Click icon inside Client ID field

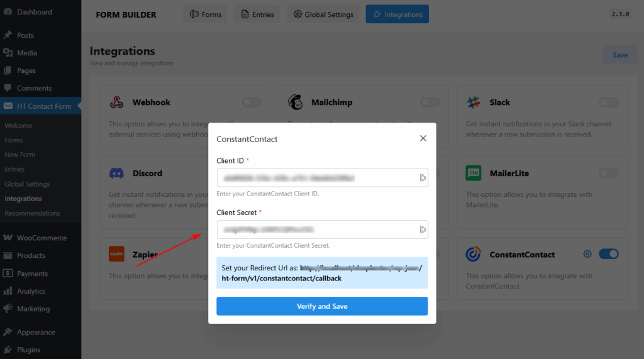coord(423,178)
